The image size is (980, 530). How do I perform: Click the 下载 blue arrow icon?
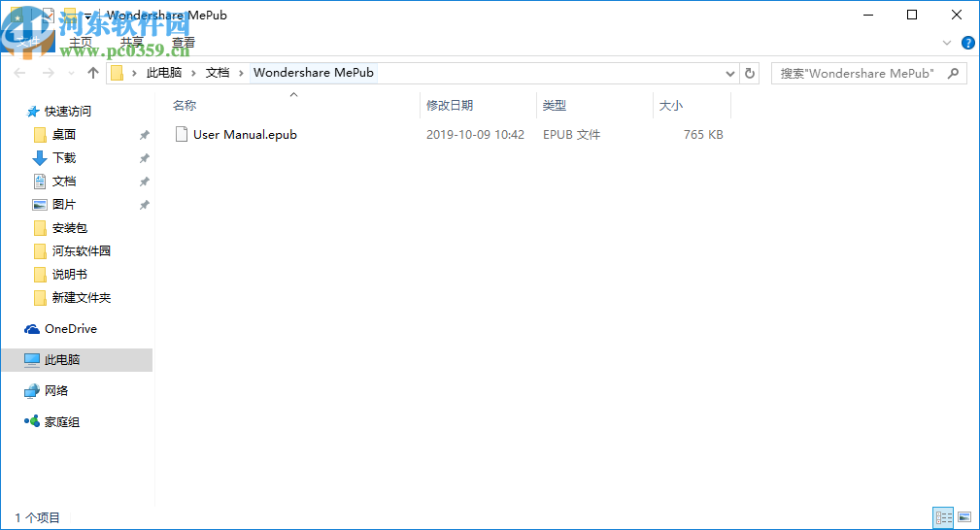pyautogui.click(x=40, y=158)
